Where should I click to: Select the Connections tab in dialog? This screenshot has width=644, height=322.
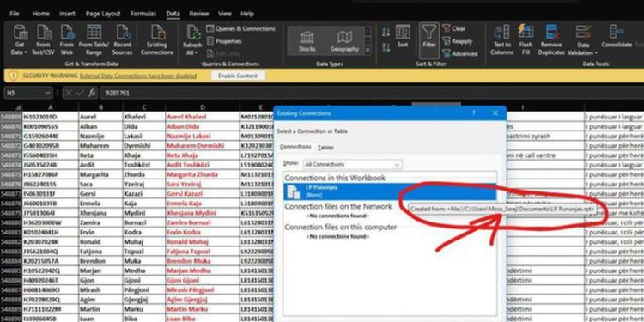(295, 147)
